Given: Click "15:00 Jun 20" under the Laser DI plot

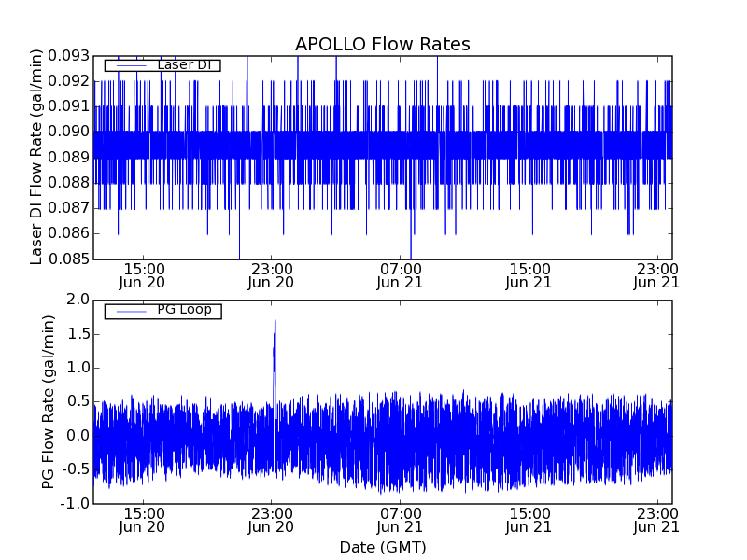Looking at the screenshot, I should pos(142,276).
